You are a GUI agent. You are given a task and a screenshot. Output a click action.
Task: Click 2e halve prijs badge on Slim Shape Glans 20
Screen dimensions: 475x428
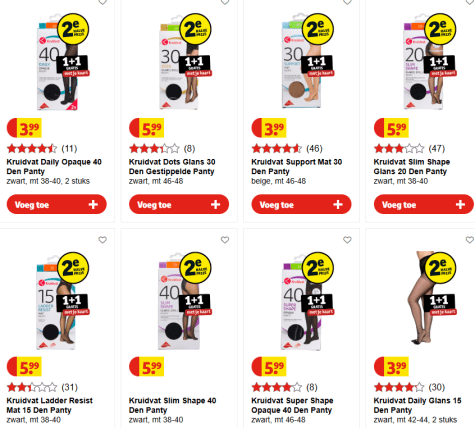click(x=440, y=29)
